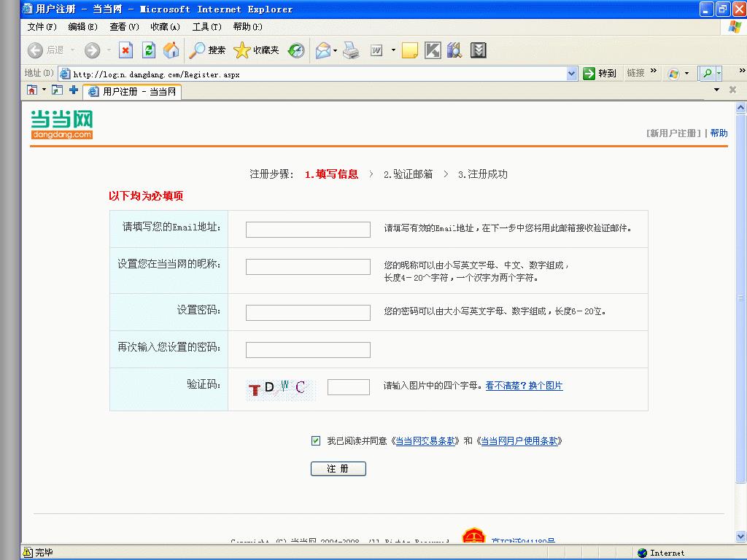This screenshot has width=747, height=560.
Task: Click the tab-bar home icon
Action: (32, 90)
